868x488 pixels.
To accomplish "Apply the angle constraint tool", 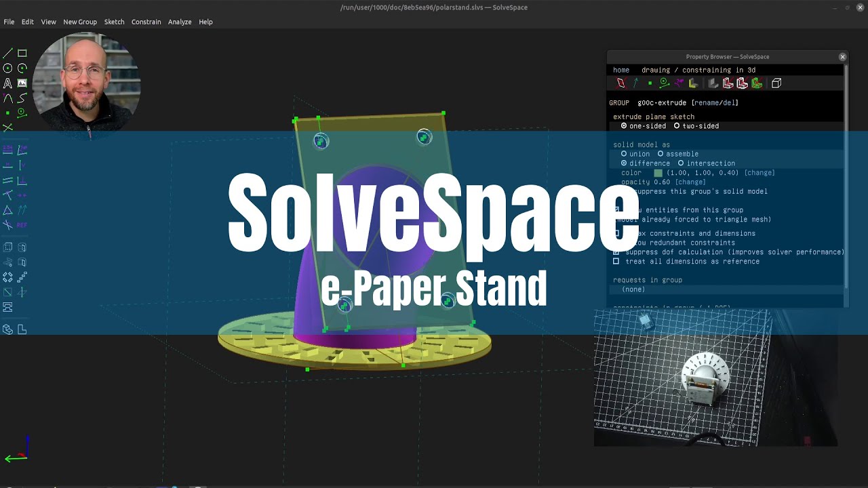I will 22,150.
